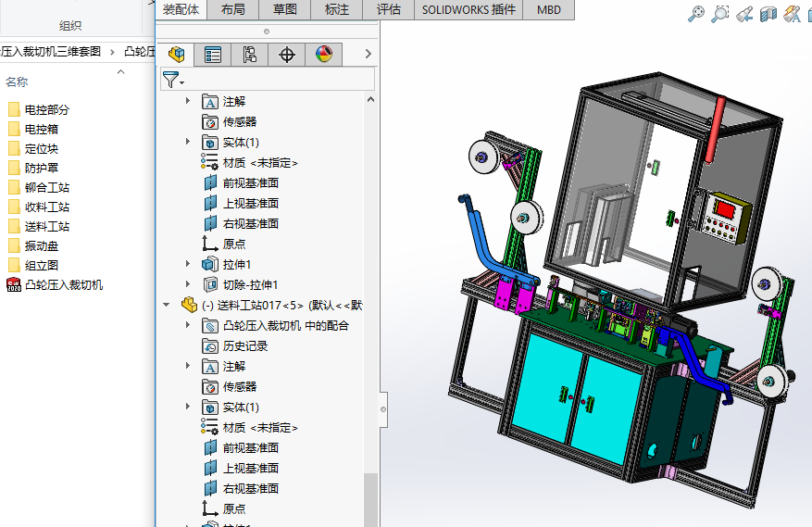Select the 凸轮压入裁切机 assembly file
This screenshot has width=812, height=527.
click(63, 285)
